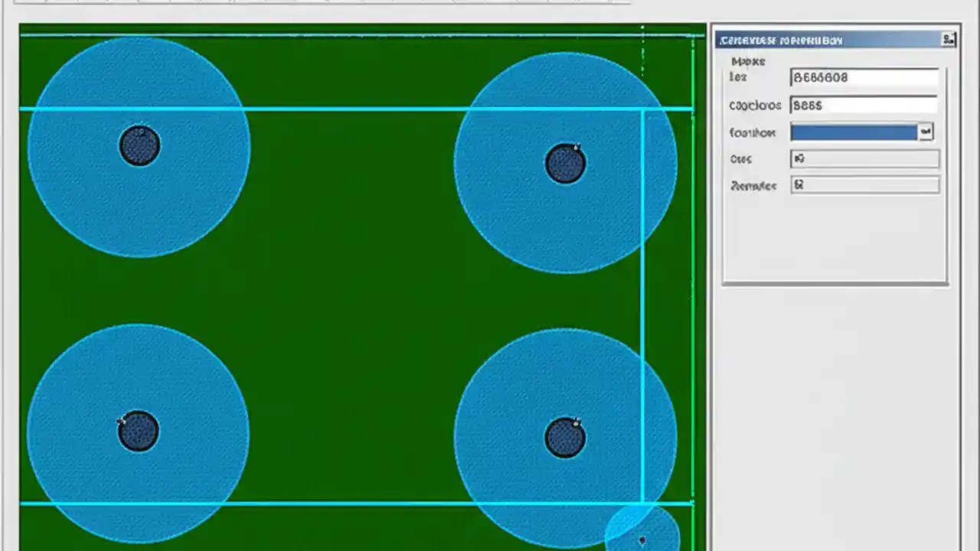This screenshot has height=551, width=980.
Task: Click the dropdown arrow beside the blue combo box
Action: pyautogui.click(x=925, y=132)
